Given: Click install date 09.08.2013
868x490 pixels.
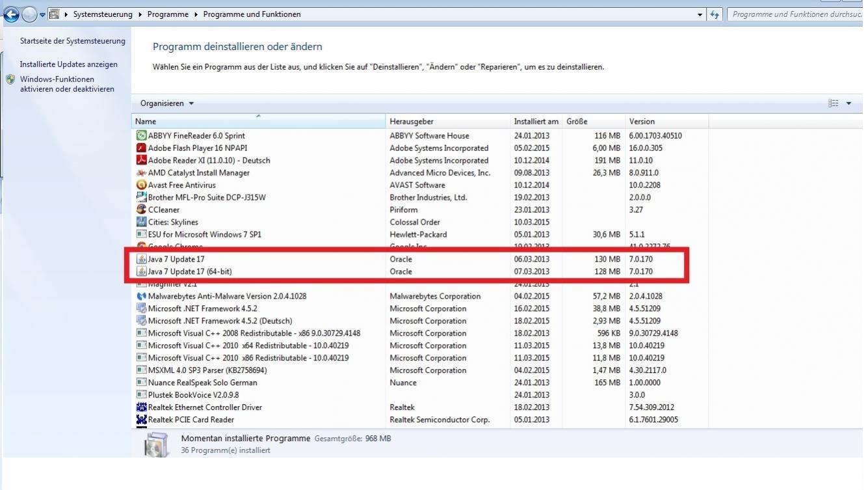Looking at the screenshot, I should (532, 173).
